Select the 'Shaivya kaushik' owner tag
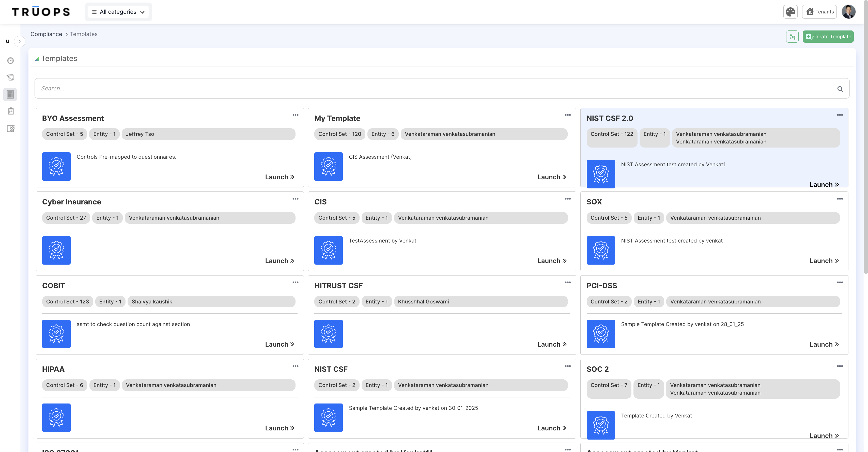Screen dimensions: 868x452 (x=211, y=301)
